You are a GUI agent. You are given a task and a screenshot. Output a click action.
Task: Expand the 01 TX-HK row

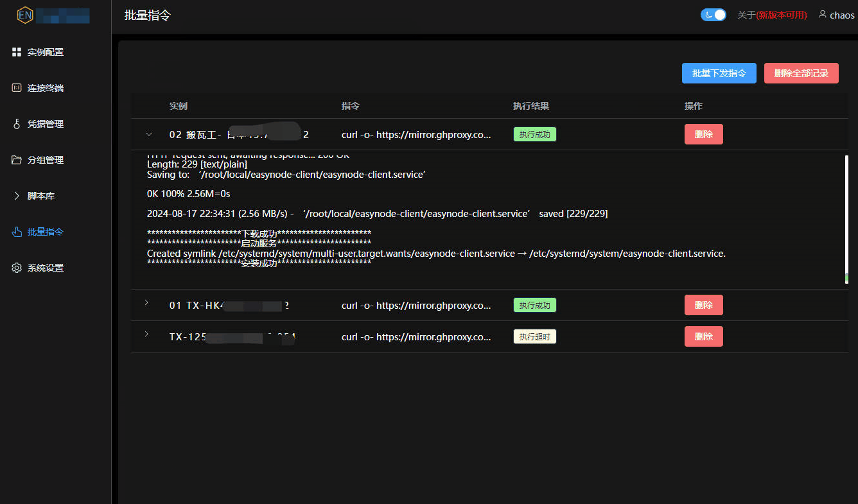click(x=147, y=302)
